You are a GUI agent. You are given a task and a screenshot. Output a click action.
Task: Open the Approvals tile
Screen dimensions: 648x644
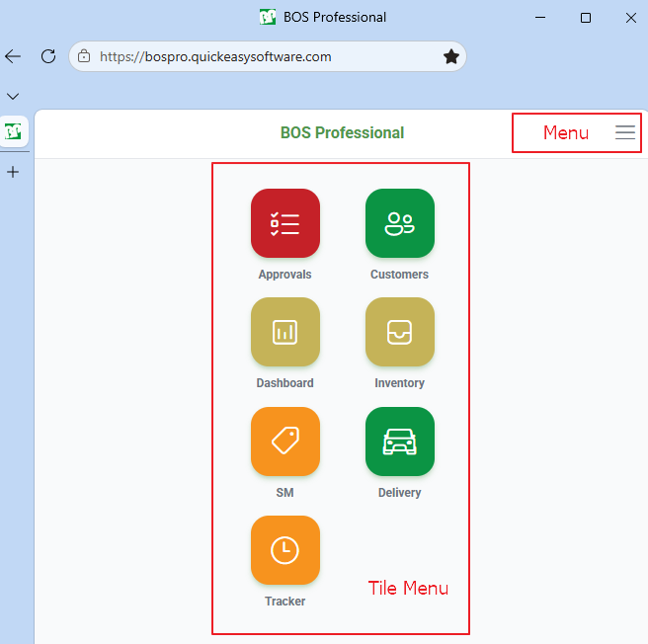click(x=285, y=223)
